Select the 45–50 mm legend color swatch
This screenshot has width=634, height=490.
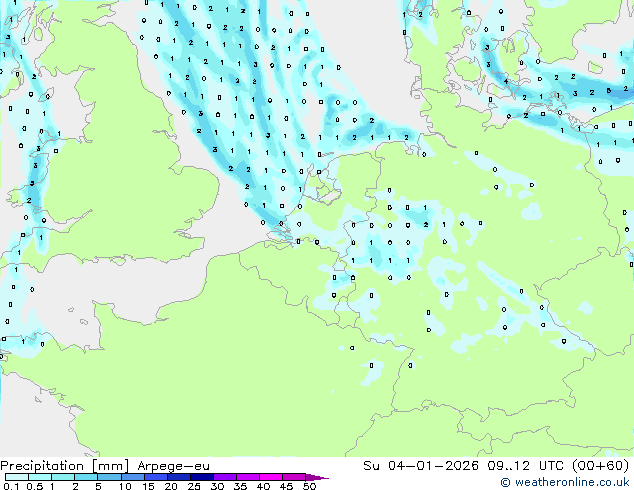click(x=294, y=477)
